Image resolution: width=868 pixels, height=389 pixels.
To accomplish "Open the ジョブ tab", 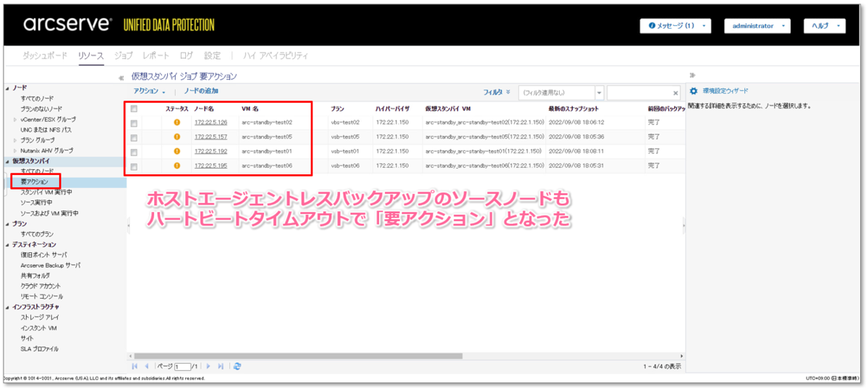I will point(124,56).
